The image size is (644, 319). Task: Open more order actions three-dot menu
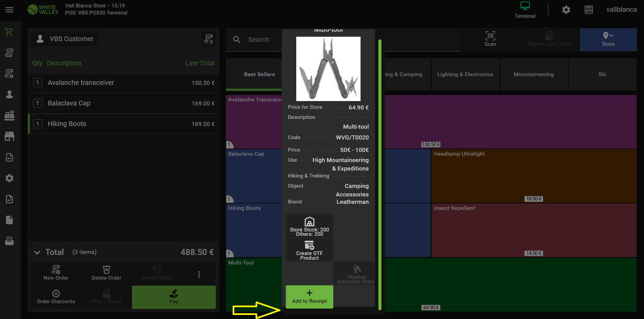(x=199, y=274)
